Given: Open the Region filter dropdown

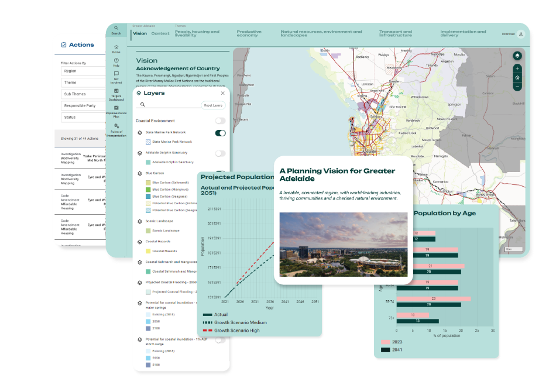Looking at the screenshot, I should [84, 71].
